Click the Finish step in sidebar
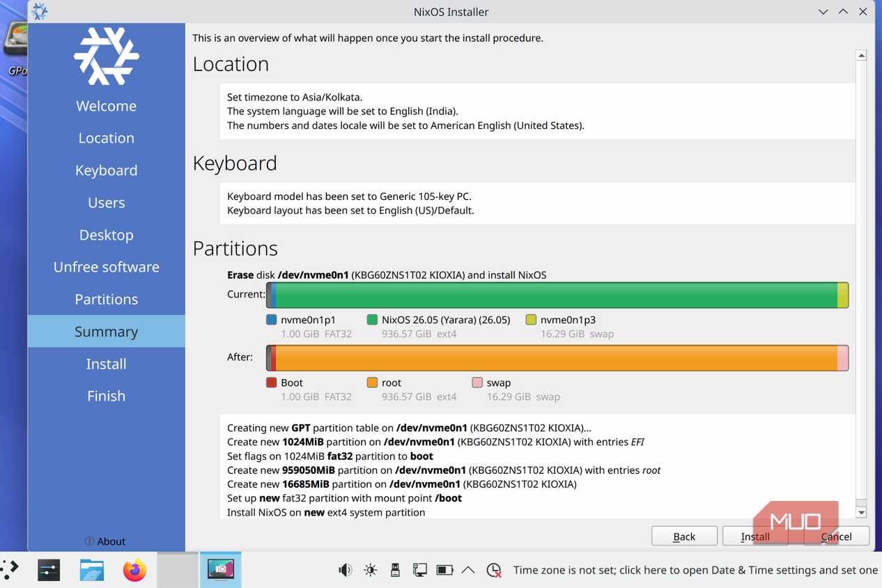 point(107,396)
